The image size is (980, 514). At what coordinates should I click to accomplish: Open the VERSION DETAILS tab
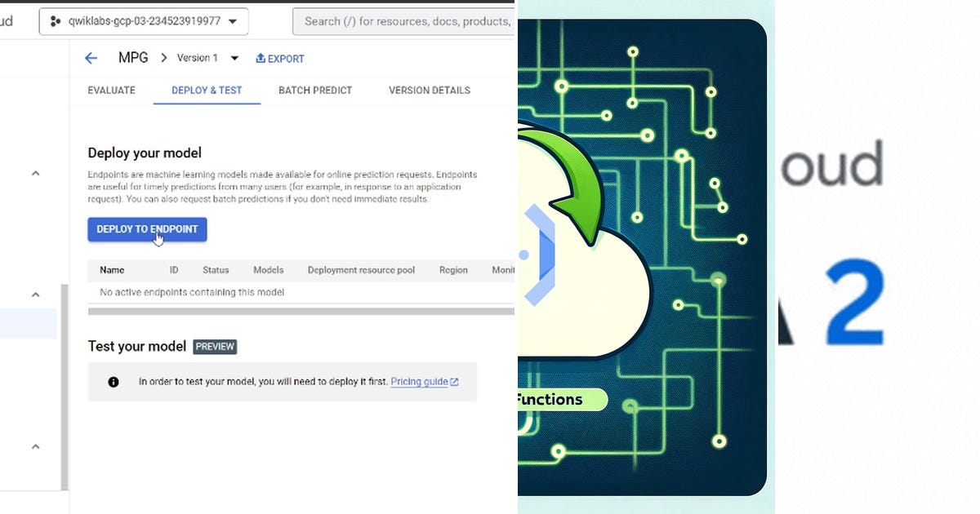click(x=429, y=91)
